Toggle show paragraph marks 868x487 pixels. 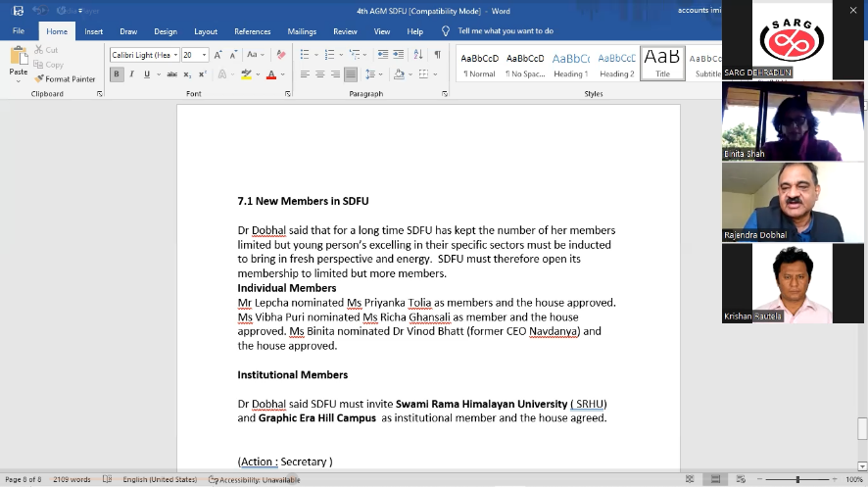(x=437, y=55)
